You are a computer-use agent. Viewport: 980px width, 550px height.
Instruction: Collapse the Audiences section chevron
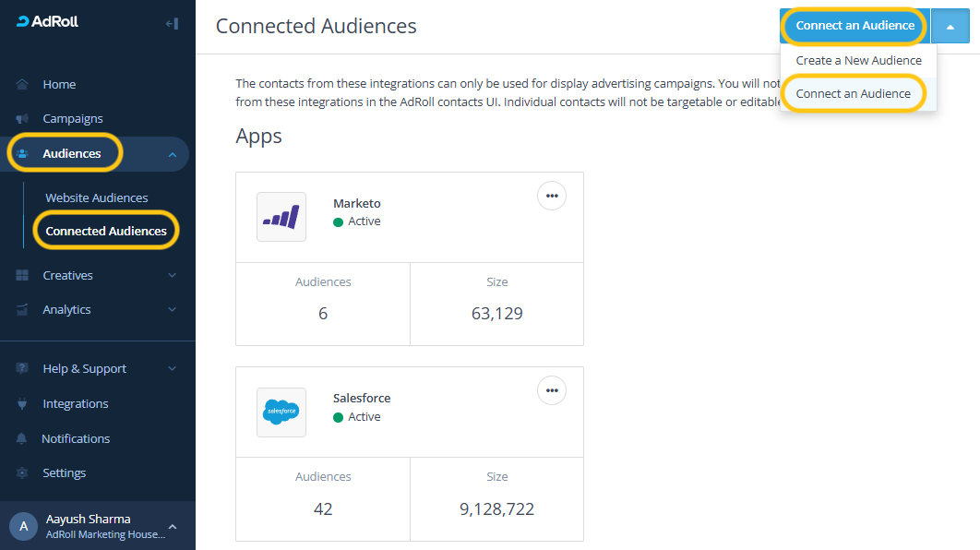click(173, 154)
